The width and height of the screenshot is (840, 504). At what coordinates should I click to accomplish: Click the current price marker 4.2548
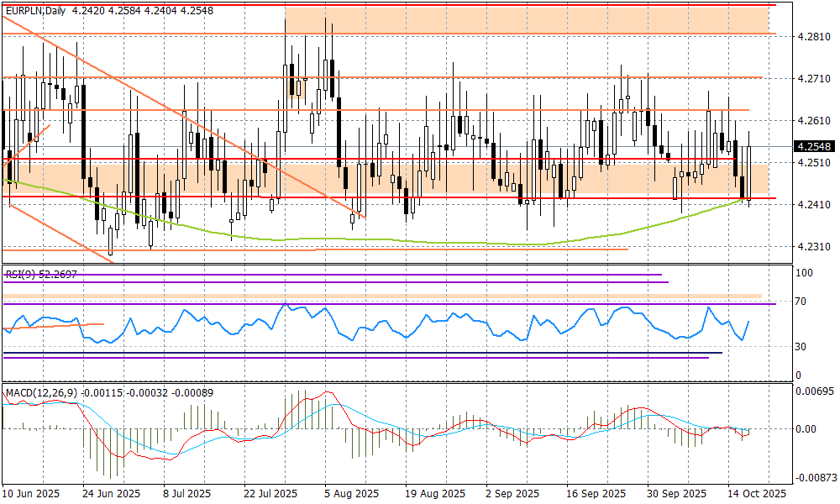[814, 146]
